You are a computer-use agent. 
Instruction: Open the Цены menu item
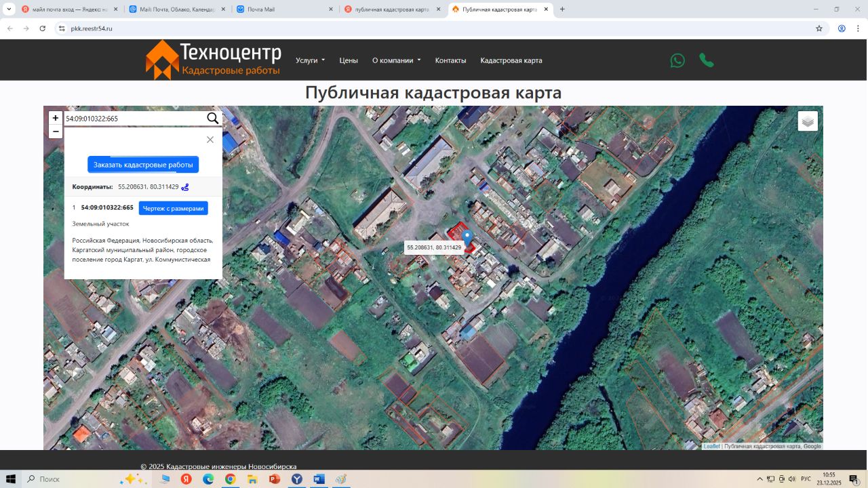click(349, 60)
